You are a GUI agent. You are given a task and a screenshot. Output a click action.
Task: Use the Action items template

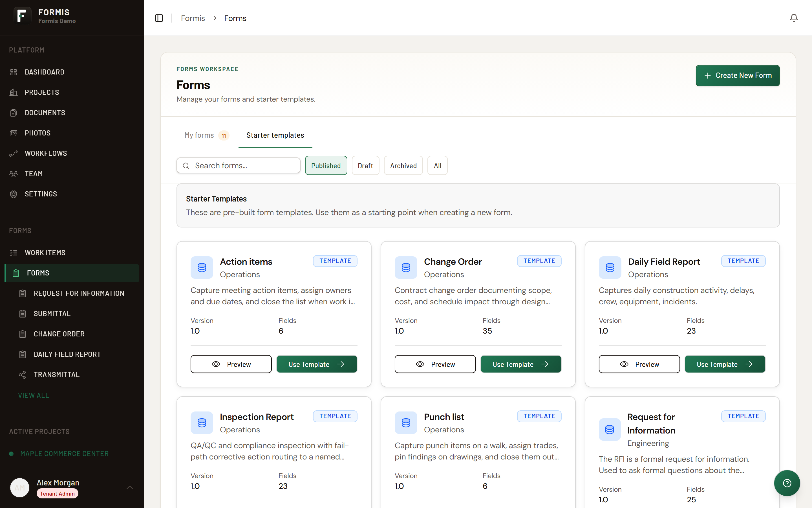[317, 364]
